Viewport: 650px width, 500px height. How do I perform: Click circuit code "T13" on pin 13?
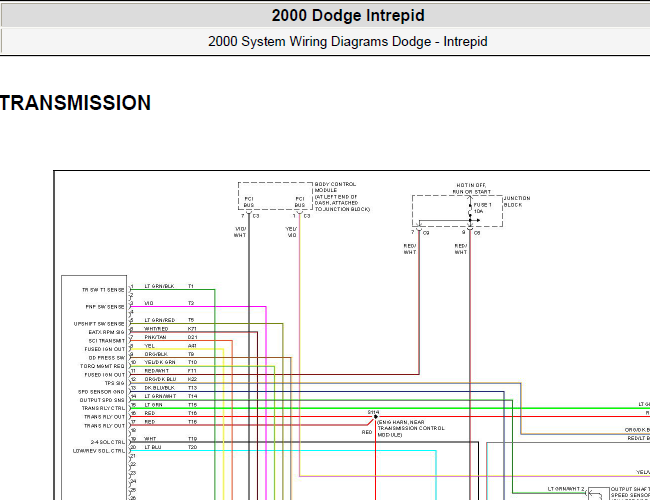point(192,388)
